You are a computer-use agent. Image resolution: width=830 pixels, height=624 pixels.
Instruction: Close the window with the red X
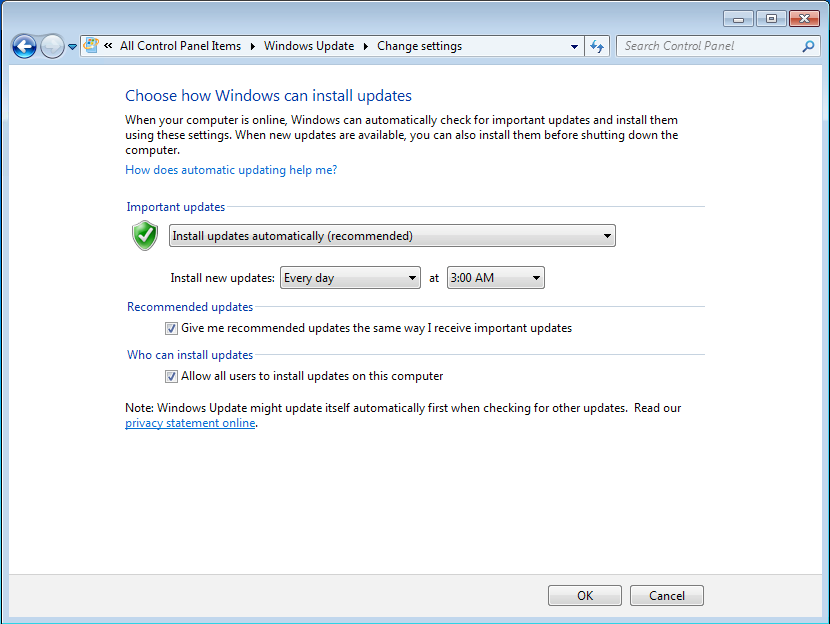(x=805, y=19)
